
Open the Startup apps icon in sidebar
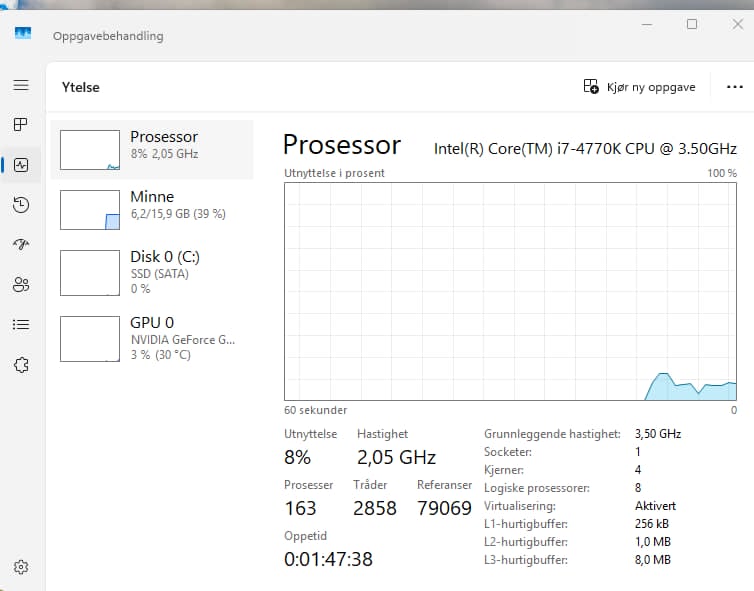(x=21, y=244)
